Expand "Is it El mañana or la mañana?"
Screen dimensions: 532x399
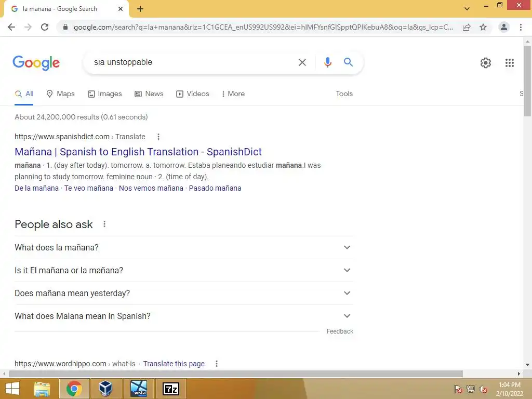point(184,270)
